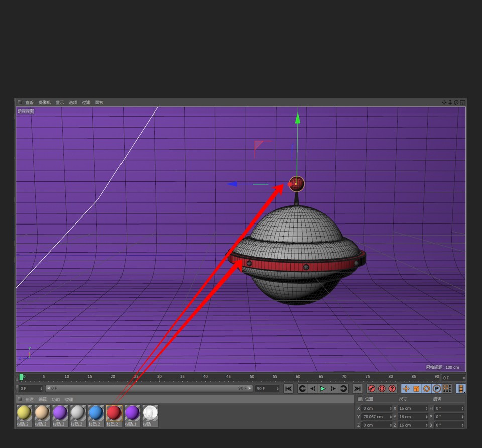Open the 创建 menu in material manager
Image resolution: width=482 pixels, height=448 pixels.
click(29, 399)
